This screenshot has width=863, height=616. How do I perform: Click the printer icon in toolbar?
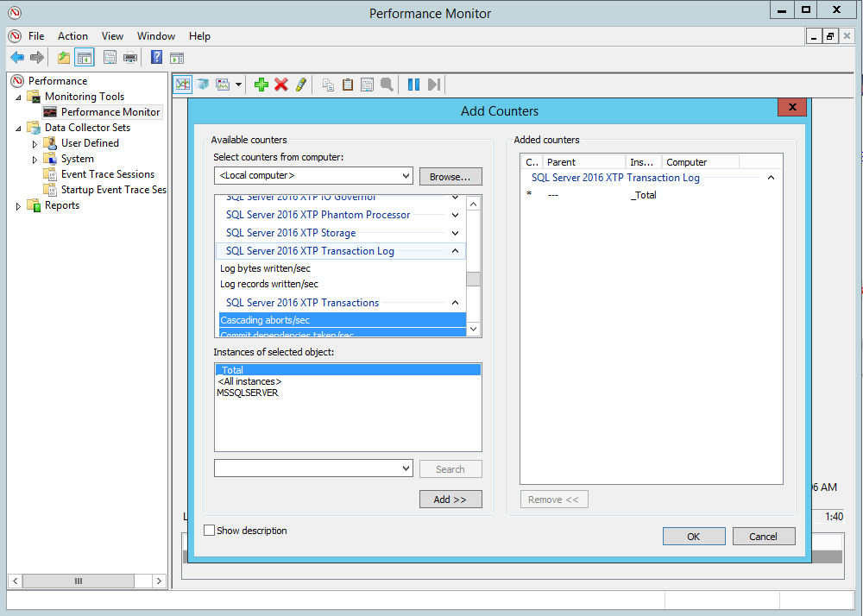(129, 58)
